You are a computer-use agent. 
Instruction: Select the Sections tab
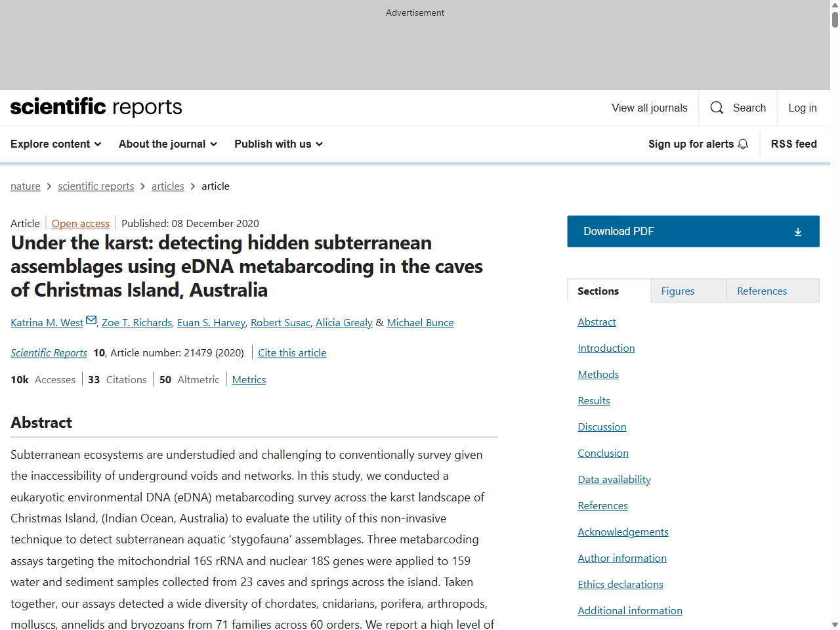pyautogui.click(x=609, y=291)
